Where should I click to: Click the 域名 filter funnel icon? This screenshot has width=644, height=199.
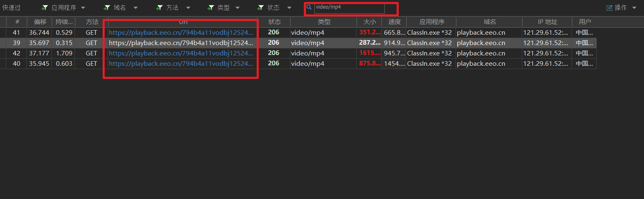pyautogui.click(x=107, y=8)
